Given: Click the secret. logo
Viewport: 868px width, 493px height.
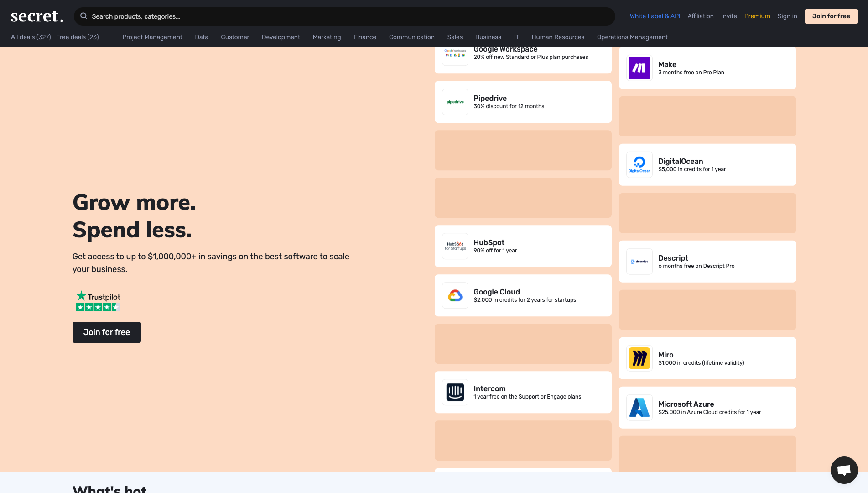Looking at the screenshot, I should coord(37,16).
